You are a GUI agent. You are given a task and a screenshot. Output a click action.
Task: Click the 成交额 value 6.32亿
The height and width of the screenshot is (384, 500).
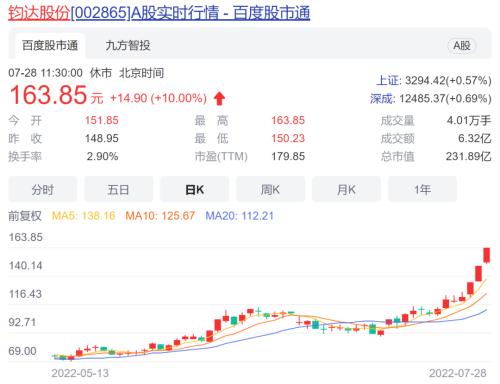pyautogui.click(x=475, y=138)
